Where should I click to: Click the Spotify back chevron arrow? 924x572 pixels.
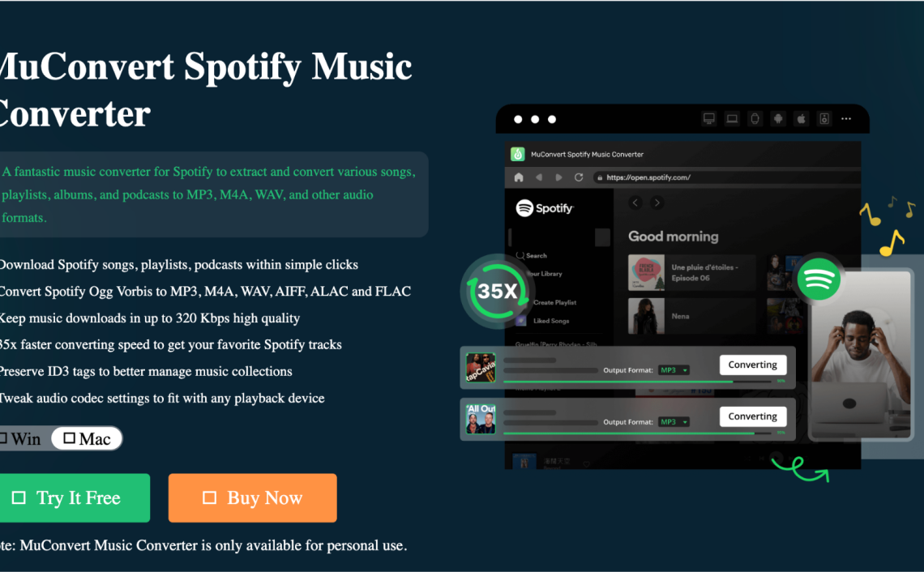[x=635, y=203]
